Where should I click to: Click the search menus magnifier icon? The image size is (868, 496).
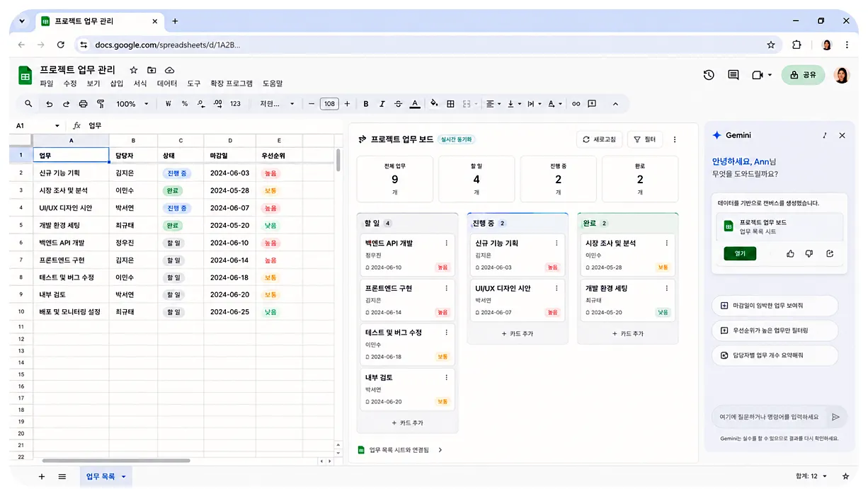(28, 103)
